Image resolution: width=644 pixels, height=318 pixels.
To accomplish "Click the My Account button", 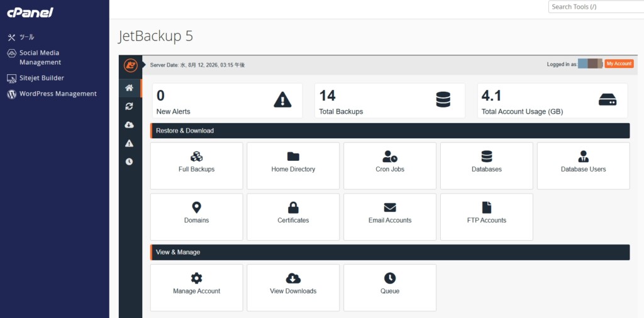I will pyautogui.click(x=619, y=63).
